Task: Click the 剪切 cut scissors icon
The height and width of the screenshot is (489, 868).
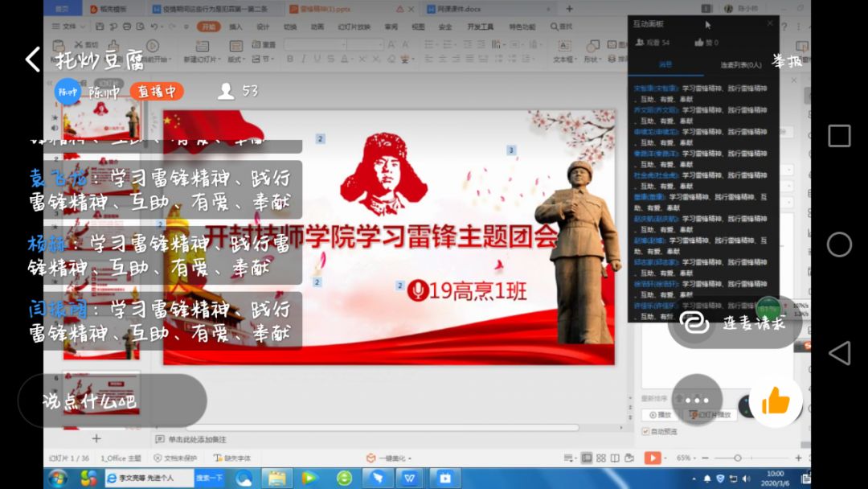Action: tap(79, 44)
